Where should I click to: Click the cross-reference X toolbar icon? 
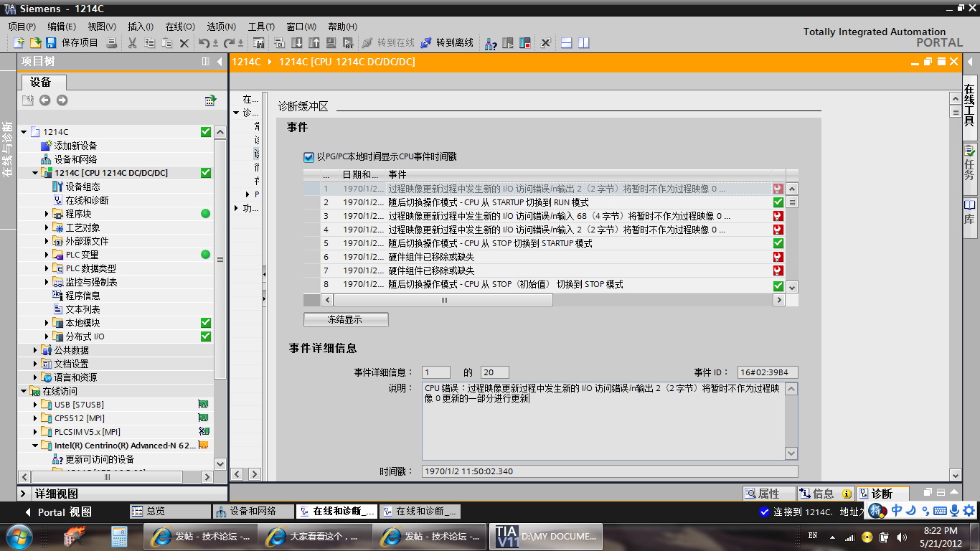click(x=546, y=43)
